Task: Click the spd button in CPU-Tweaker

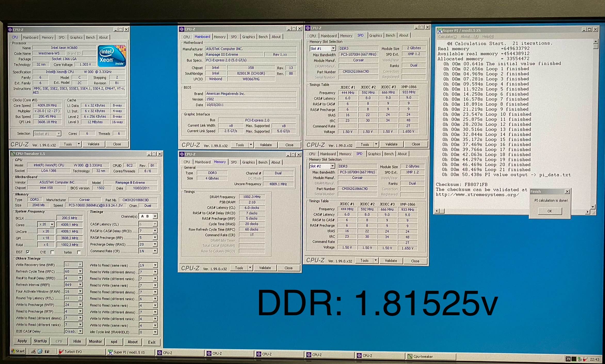Action: [114, 342]
